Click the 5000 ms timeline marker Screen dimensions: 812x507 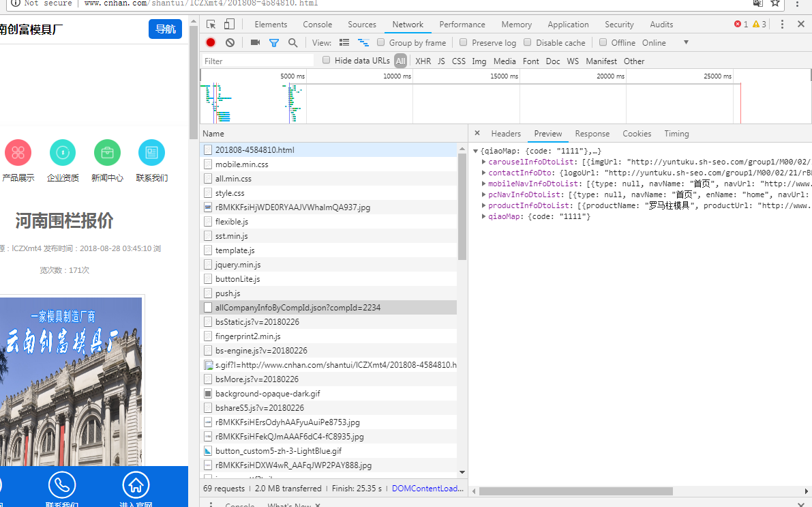pyautogui.click(x=292, y=76)
